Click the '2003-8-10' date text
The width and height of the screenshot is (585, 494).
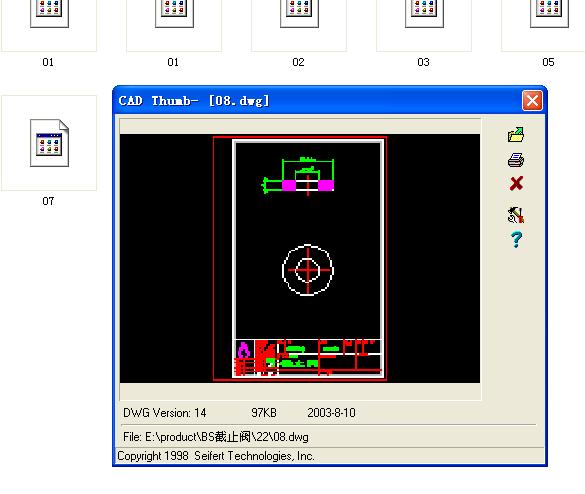pos(331,413)
